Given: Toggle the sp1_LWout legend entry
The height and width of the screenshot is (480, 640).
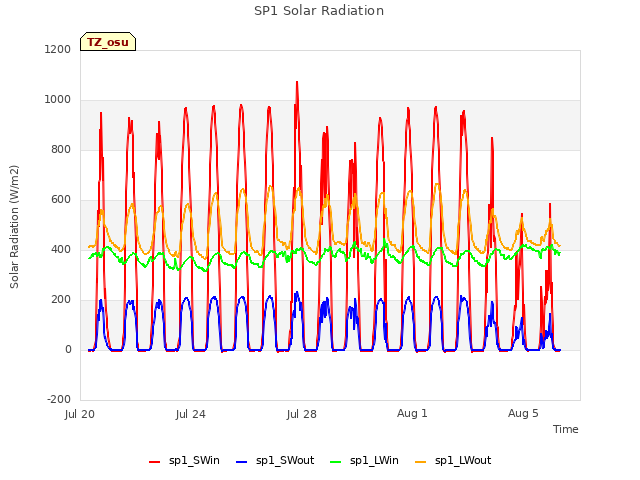Looking at the screenshot, I should point(453,460).
